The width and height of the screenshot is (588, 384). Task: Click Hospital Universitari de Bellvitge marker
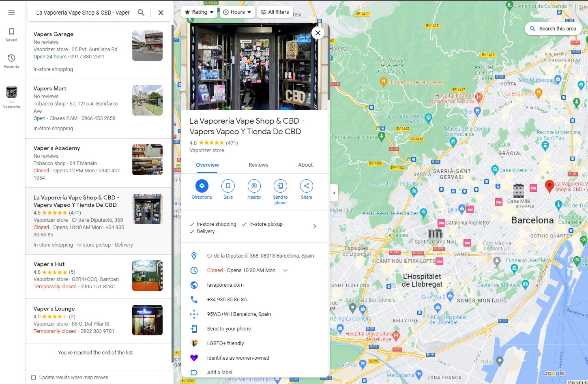[396, 335]
